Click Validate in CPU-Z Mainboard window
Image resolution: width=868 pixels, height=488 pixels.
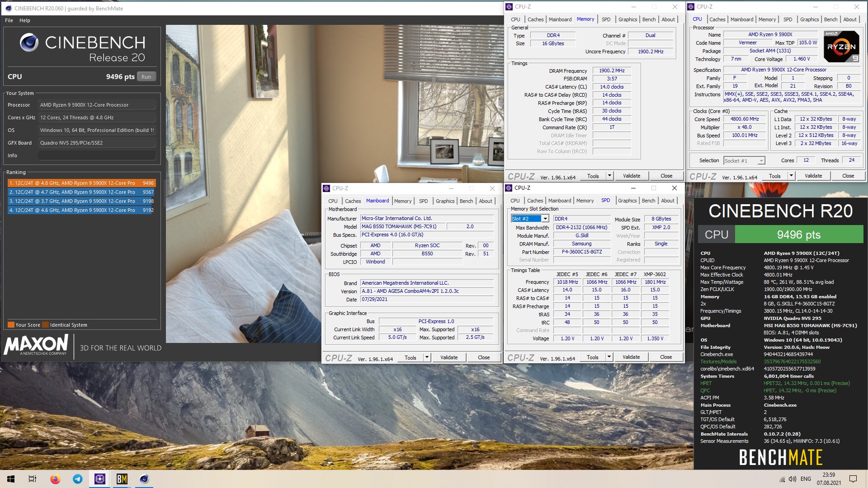pyautogui.click(x=449, y=357)
